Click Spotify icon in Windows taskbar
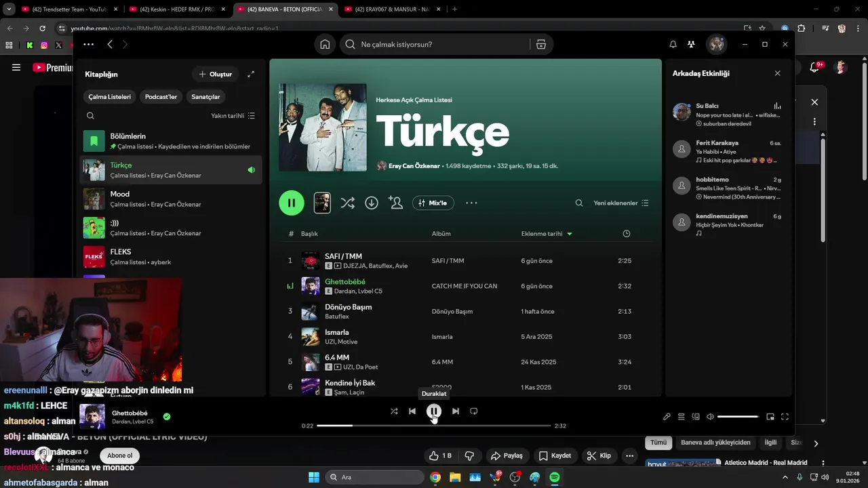The image size is (868, 488). [555, 477]
